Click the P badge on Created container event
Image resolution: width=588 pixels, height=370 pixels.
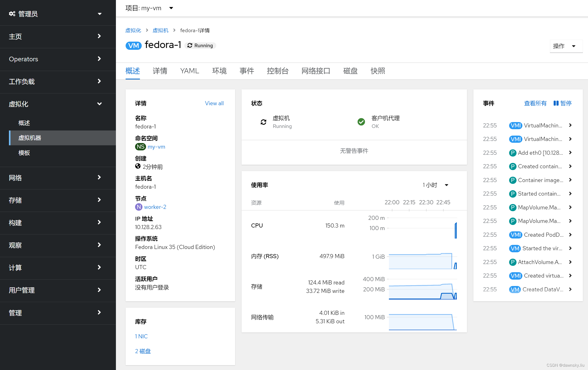(x=513, y=166)
